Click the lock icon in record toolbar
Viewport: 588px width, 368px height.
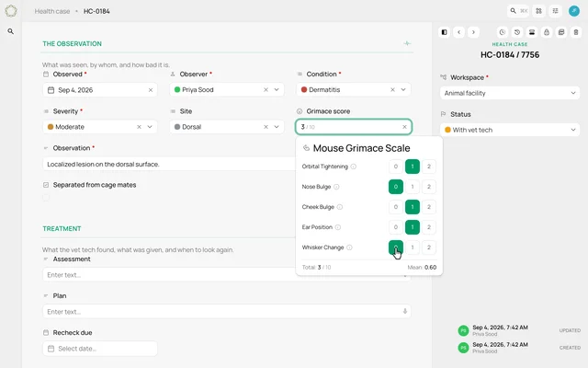(x=547, y=32)
